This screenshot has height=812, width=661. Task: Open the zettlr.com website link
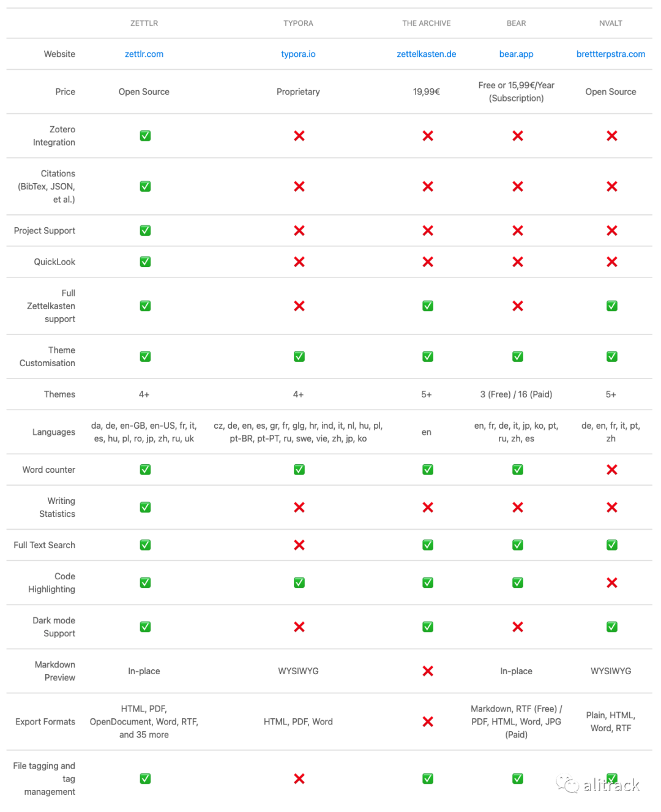[x=144, y=54]
